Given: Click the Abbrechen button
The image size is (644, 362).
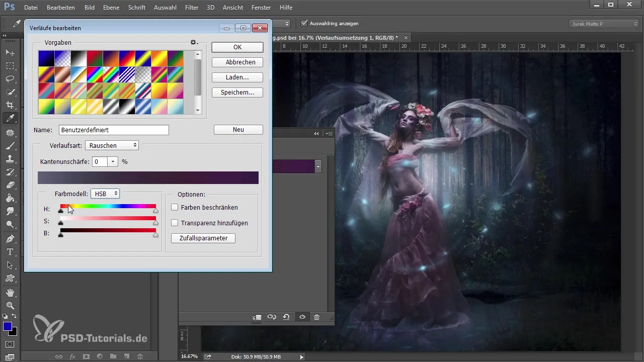Looking at the screenshot, I should point(237,62).
